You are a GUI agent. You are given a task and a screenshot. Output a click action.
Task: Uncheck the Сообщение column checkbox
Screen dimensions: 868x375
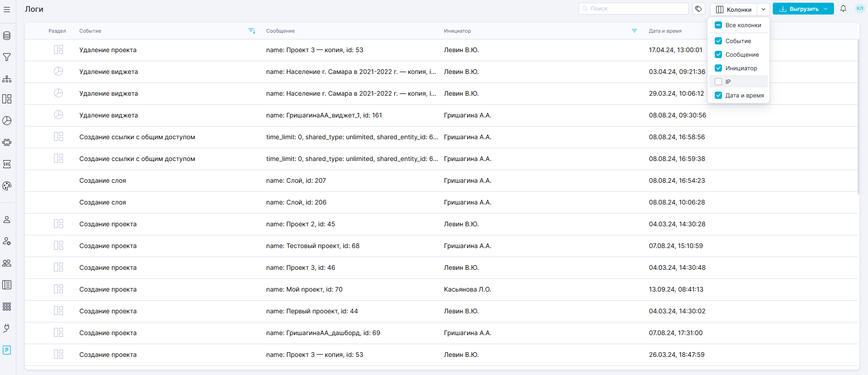(x=718, y=54)
